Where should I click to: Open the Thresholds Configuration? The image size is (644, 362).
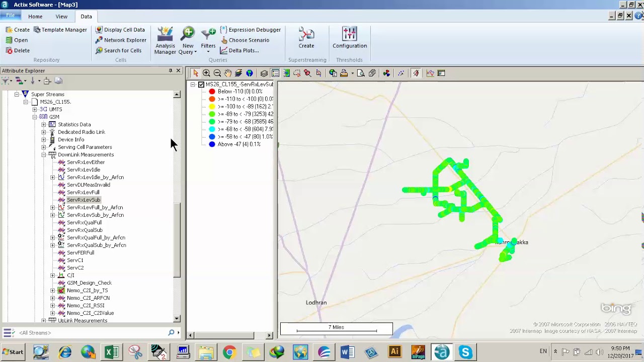[x=350, y=38]
